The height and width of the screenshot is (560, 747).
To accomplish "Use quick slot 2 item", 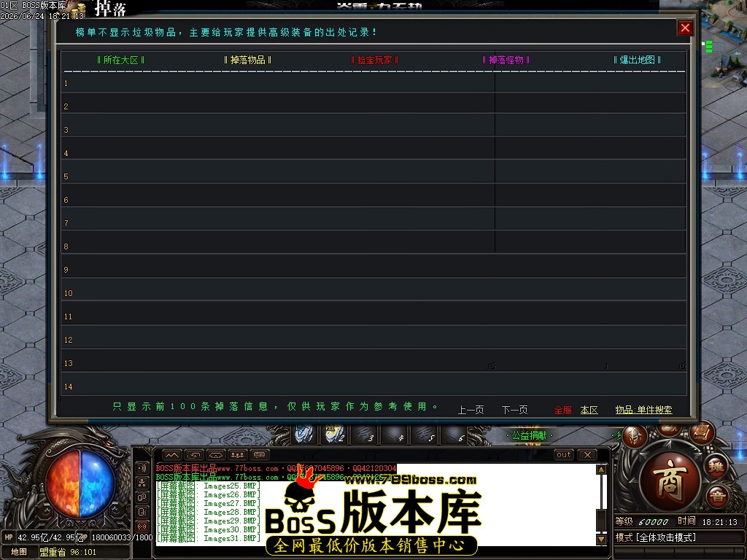I will (x=334, y=434).
